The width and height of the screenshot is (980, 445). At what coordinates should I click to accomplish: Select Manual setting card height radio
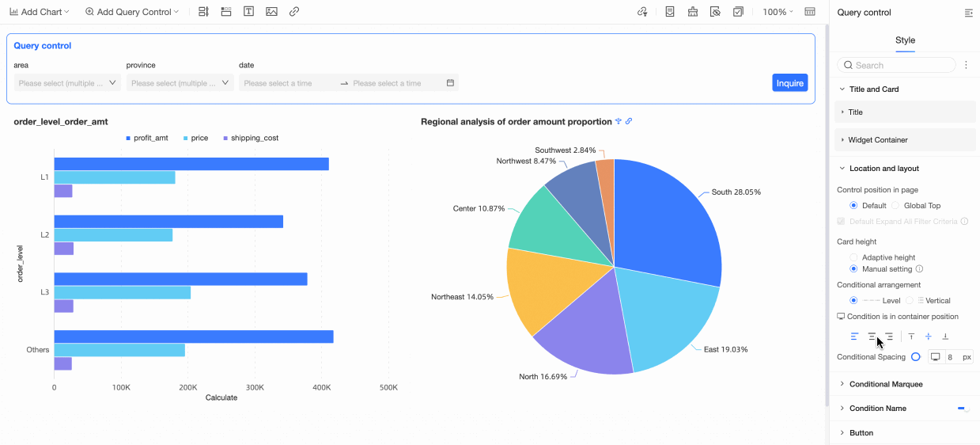tap(853, 269)
